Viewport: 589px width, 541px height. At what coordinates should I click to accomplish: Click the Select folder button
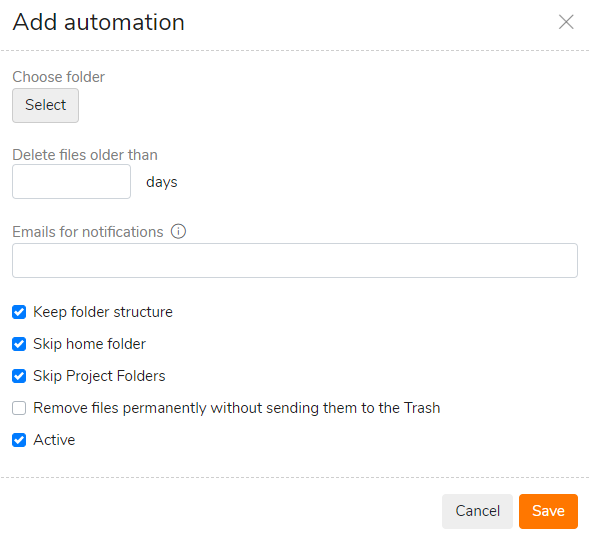(45, 105)
